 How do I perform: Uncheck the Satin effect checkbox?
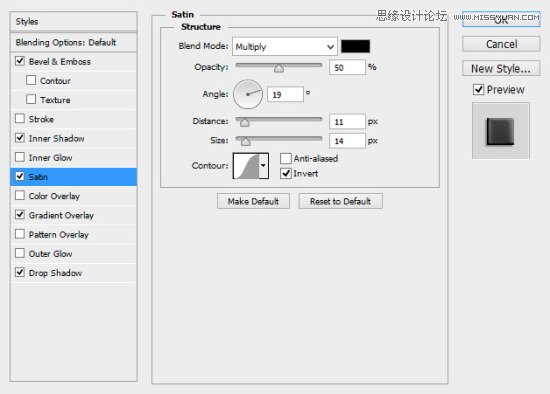pyautogui.click(x=20, y=176)
